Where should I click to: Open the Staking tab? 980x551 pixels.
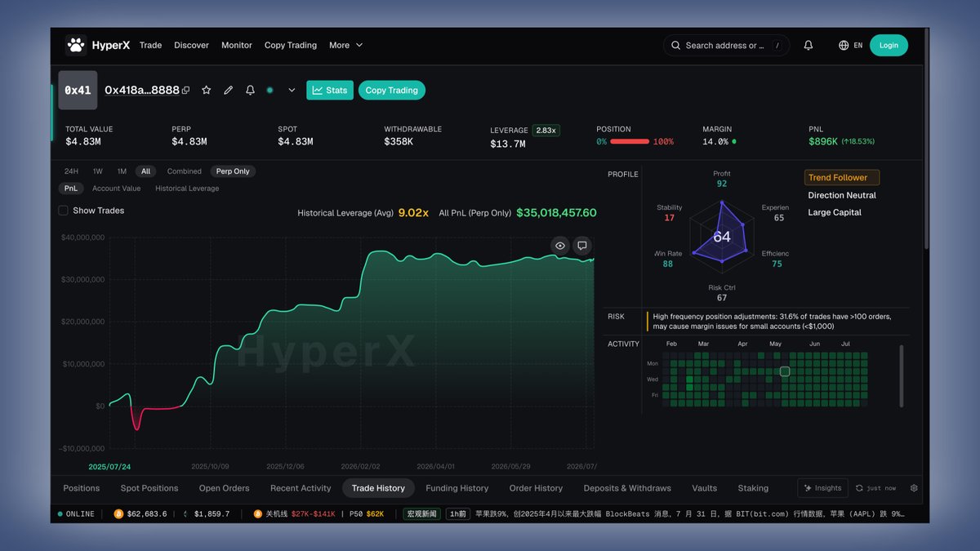point(753,488)
